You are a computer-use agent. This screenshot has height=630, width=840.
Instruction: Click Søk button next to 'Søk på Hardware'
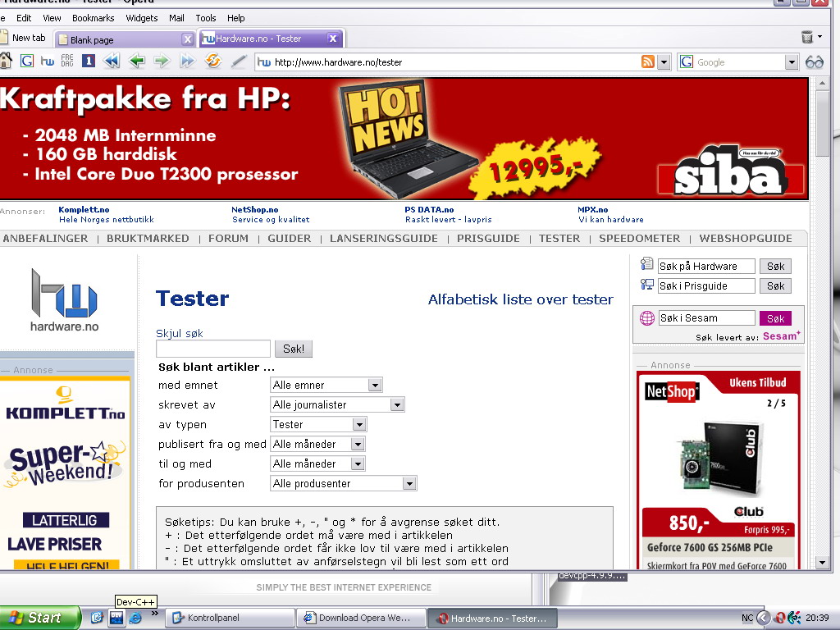point(775,267)
